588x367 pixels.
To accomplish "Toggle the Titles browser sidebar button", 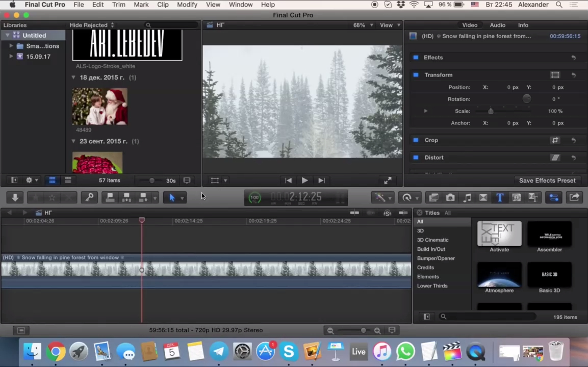I will click(426, 317).
